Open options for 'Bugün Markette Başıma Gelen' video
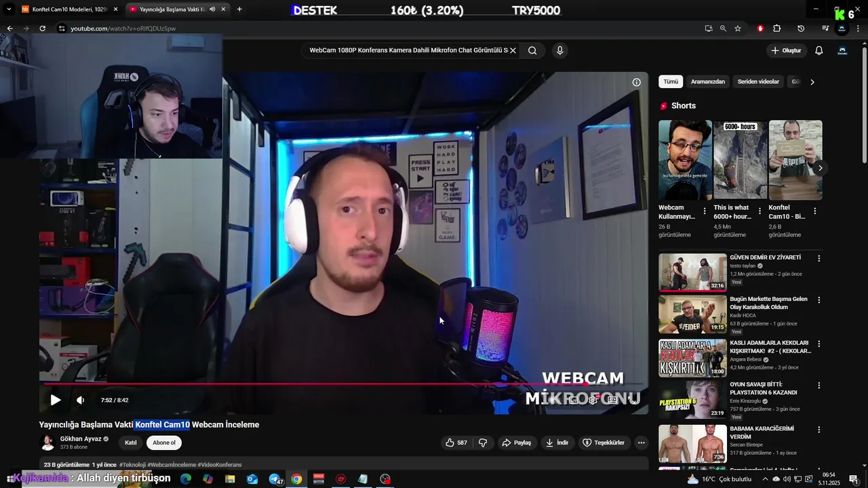 [818, 300]
